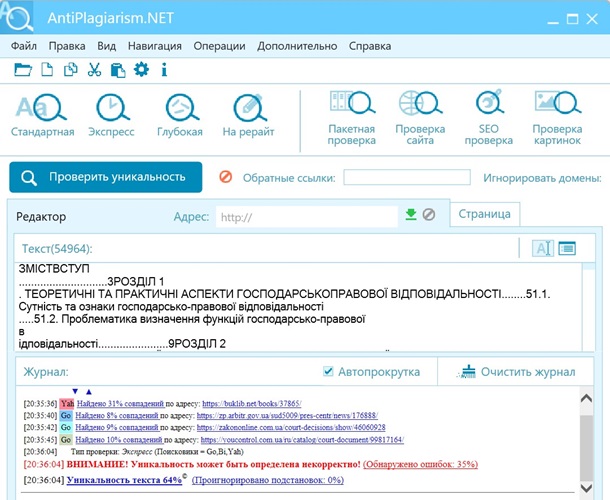The width and height of the screenshot is (610, 500).
Task: Switch to the Страница tab
Action: tap(485, 214)
